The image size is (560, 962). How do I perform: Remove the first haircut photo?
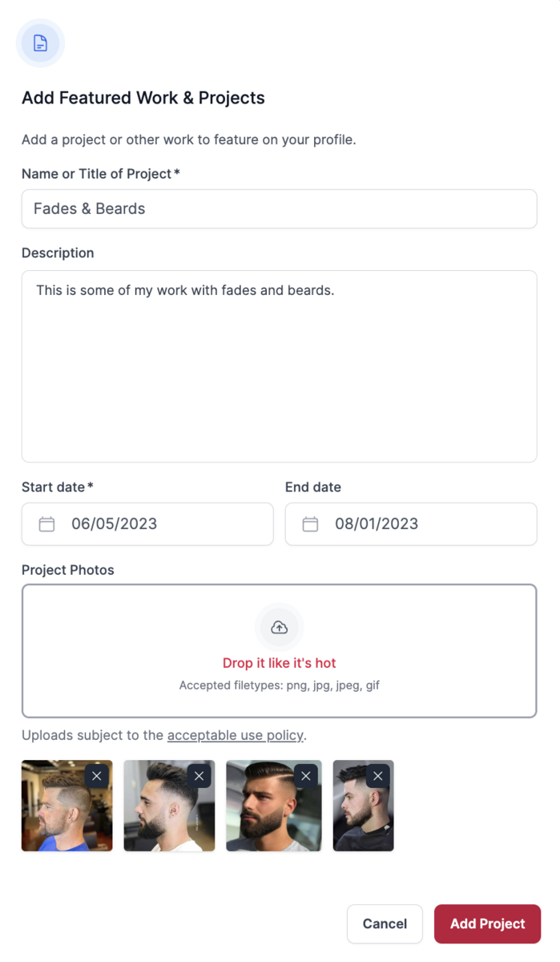(97, 776)
